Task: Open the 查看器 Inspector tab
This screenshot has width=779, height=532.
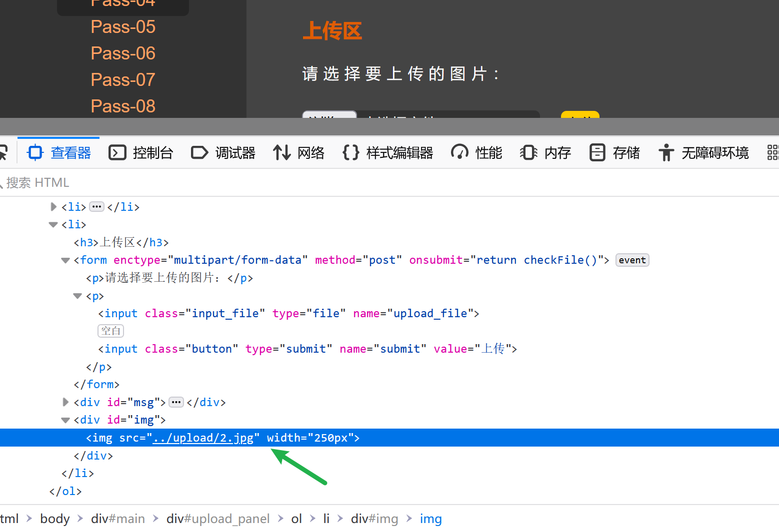Action: (58, 152)
